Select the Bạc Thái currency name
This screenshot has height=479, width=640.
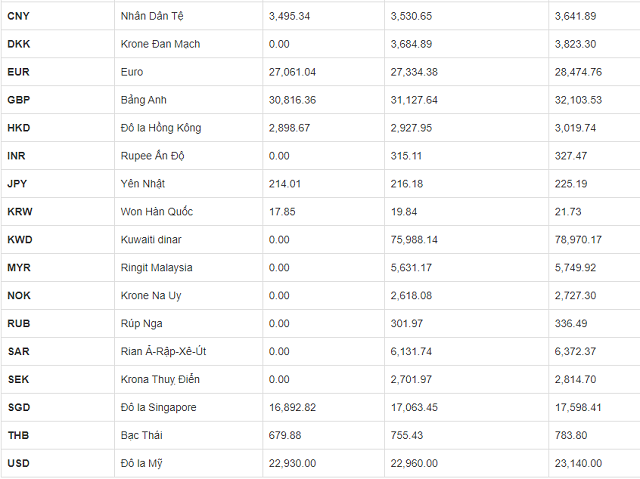tap(143, 435)
